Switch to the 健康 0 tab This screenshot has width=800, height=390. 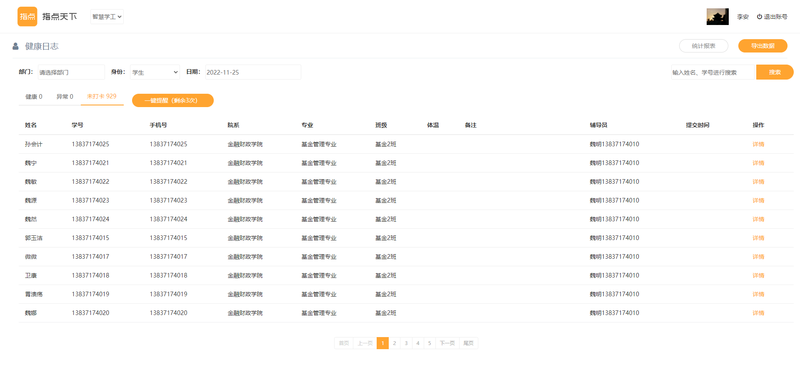pos(34,96)
